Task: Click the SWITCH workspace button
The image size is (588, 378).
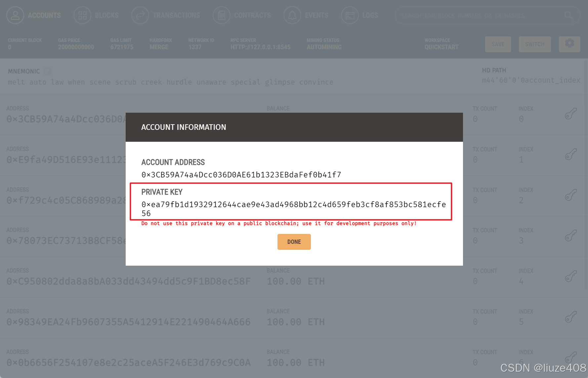Action: [535, 44]
